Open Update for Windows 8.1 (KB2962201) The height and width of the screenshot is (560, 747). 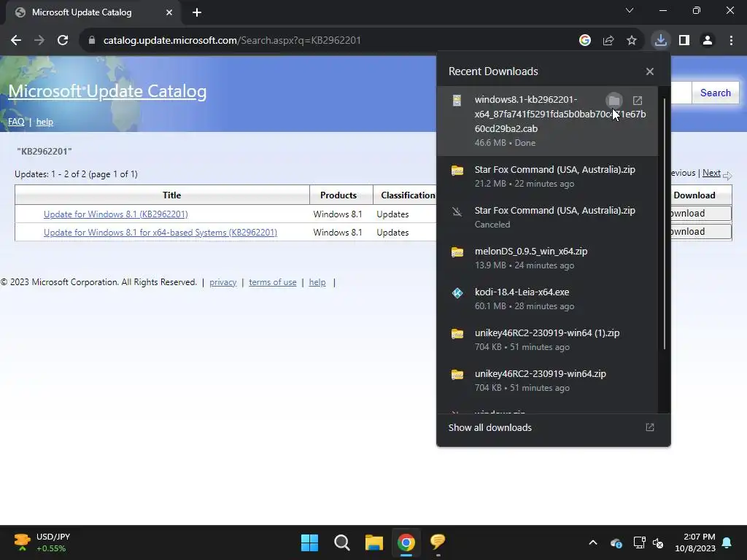[x=116, y=214]
